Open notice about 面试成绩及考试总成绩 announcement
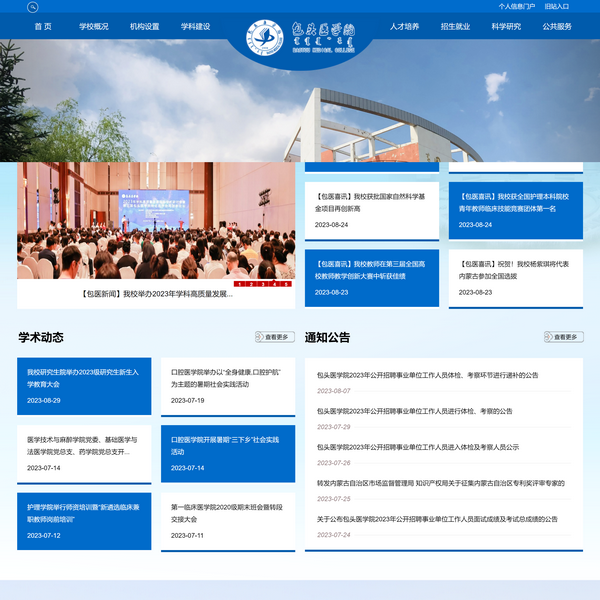This screenshot has height=600, width=600. click(x=437, y=519)
